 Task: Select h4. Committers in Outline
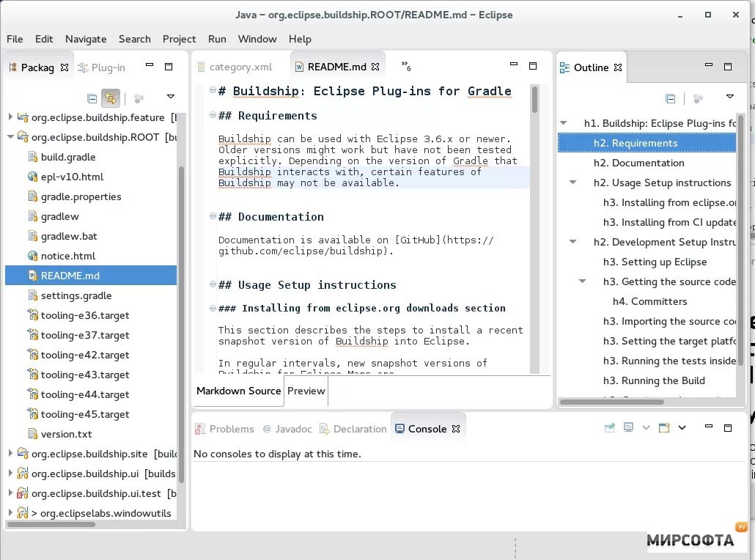(649, 301)
